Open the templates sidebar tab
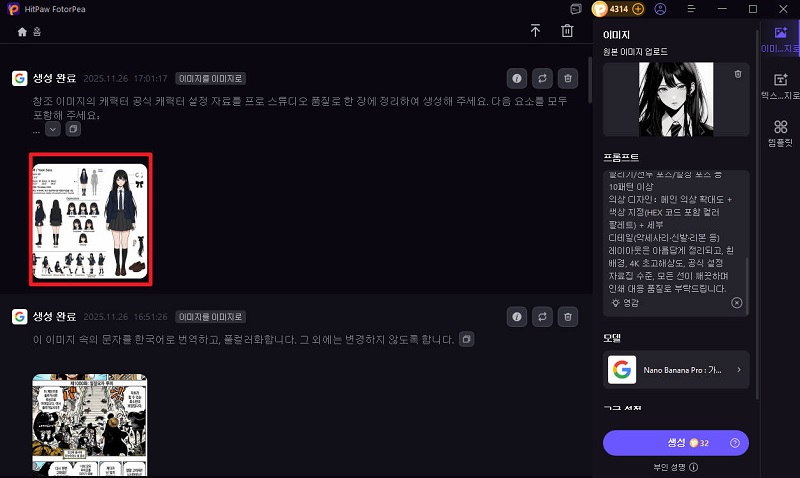This screenshot has height=478, width=800. point(780,134)
